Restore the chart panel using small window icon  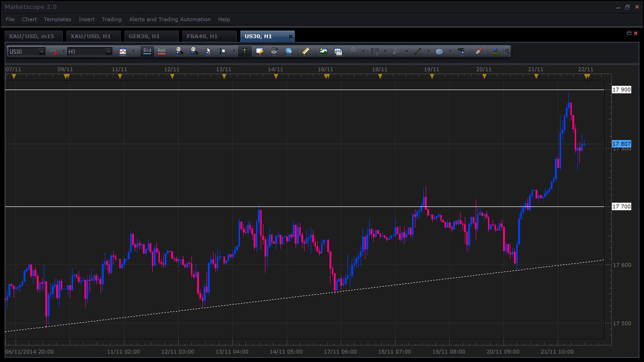point(629,33)
